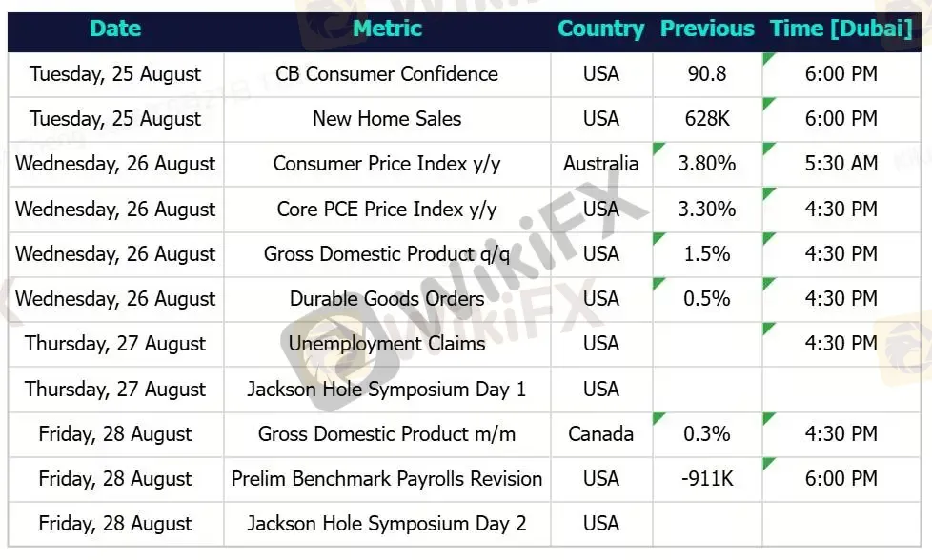Select the Previous column header

pyautogui.click(x=707, y=29)
